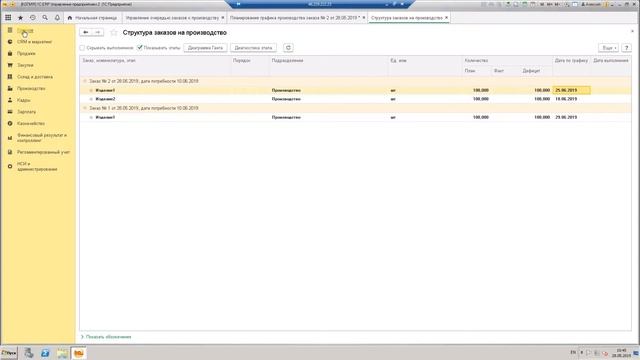Viewport: 640px width, 360px height.
Task: Click the Зарплата icon in sidebar
Action: 10,111
